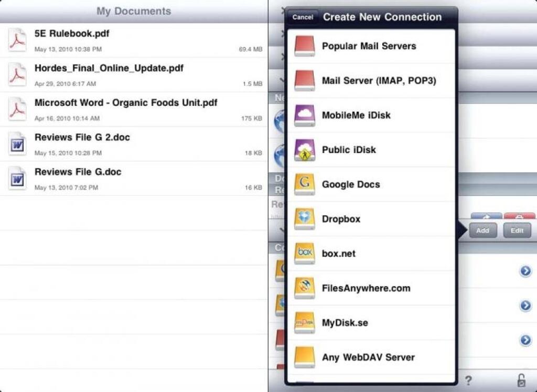Click the '69.4 MB' file size
537x392 pixels.
[x=251, y=49]
